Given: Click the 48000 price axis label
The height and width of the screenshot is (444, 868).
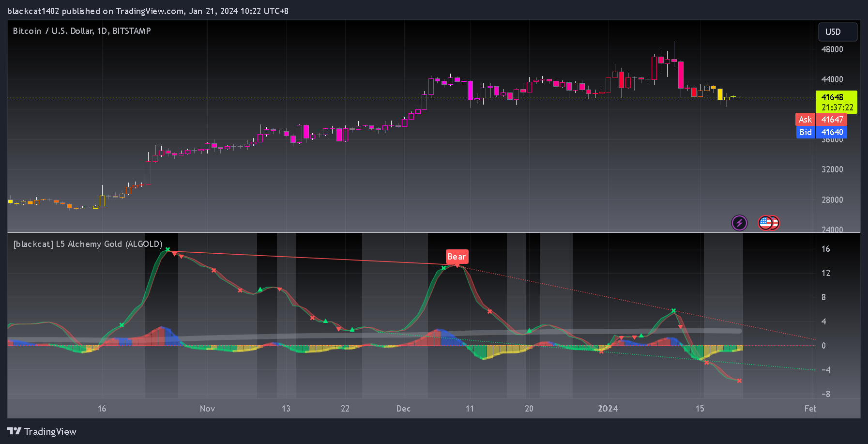Looking at the screenshot, I should point(832,49).
